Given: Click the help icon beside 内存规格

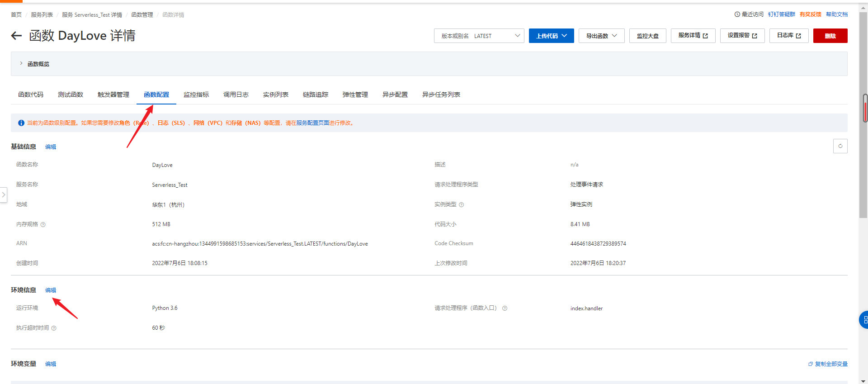Looking at the screenshot, I should pos(43,224).
